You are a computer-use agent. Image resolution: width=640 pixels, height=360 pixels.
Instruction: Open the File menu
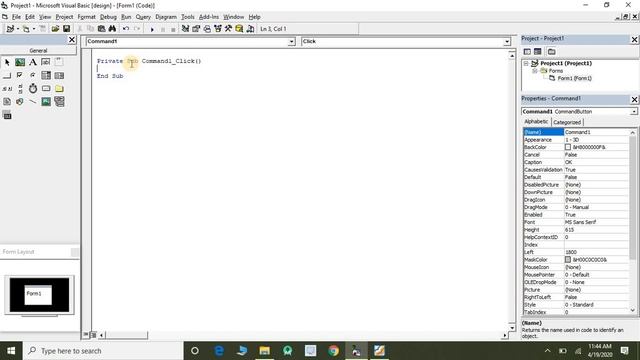point(16,17)
